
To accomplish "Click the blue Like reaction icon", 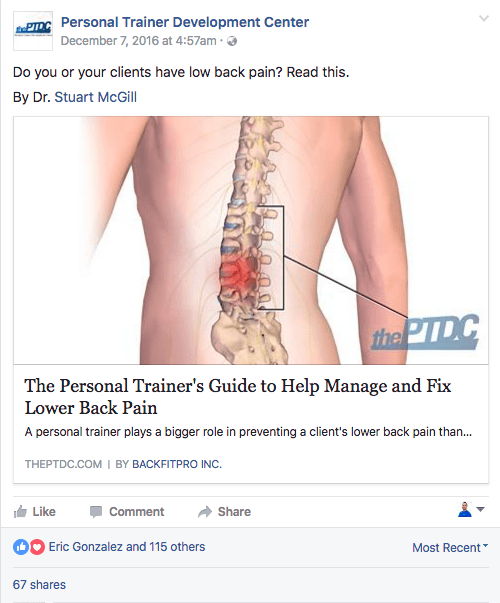I will [21, 547].
